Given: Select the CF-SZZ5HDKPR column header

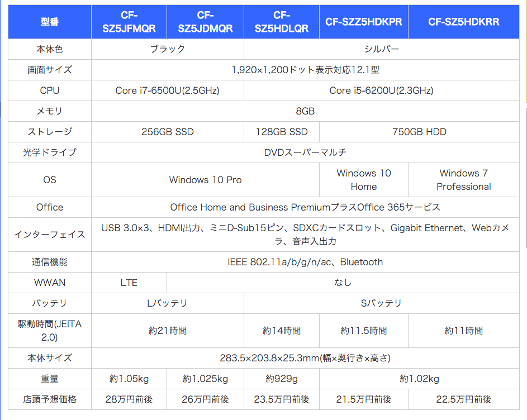Looking at the screenshot, I should click(x=364, y=22).
